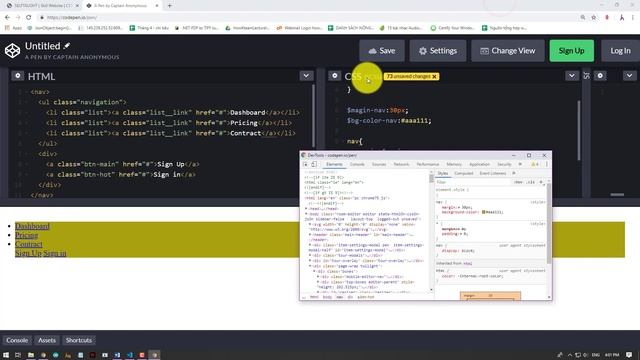Expand head node in DevTools tree
This screenshot has width=640, height=360.
pyautogui.click(x=306, y=209)
